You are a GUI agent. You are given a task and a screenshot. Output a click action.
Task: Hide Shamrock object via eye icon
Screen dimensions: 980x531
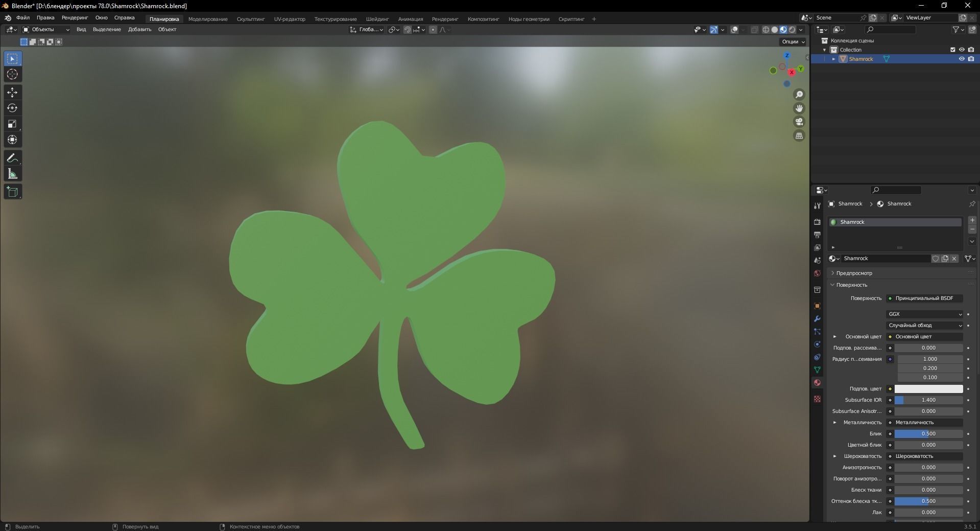point(962,59)
